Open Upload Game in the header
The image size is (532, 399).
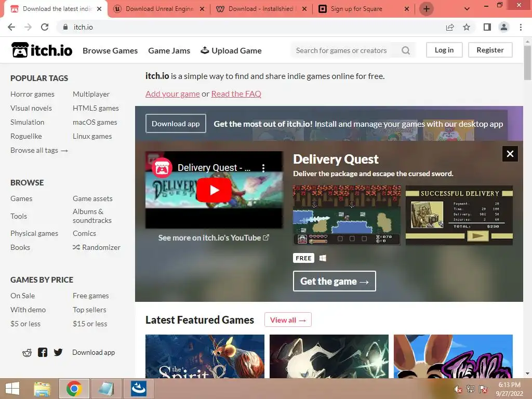click(x=231, y=50)
